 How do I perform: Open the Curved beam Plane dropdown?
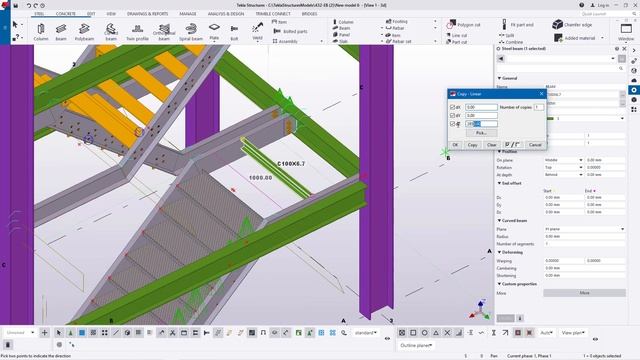(584, 229)
